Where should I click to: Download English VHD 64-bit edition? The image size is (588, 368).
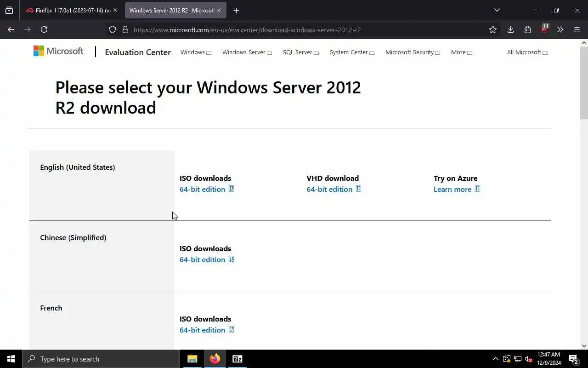334,189
